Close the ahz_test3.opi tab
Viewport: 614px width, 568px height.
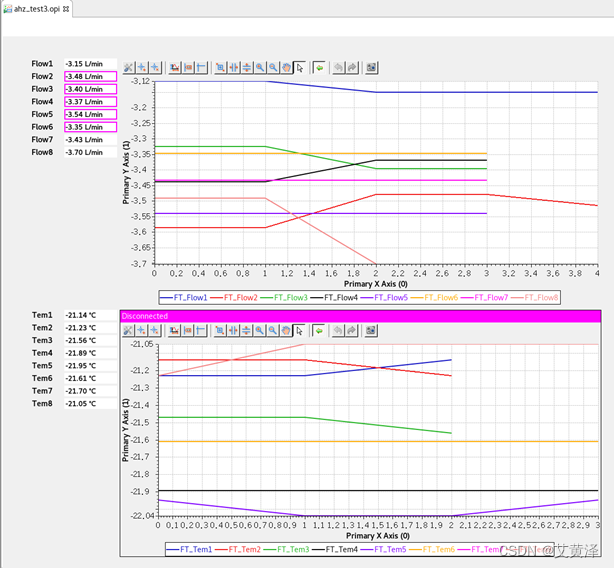click(x=66, y=9)
